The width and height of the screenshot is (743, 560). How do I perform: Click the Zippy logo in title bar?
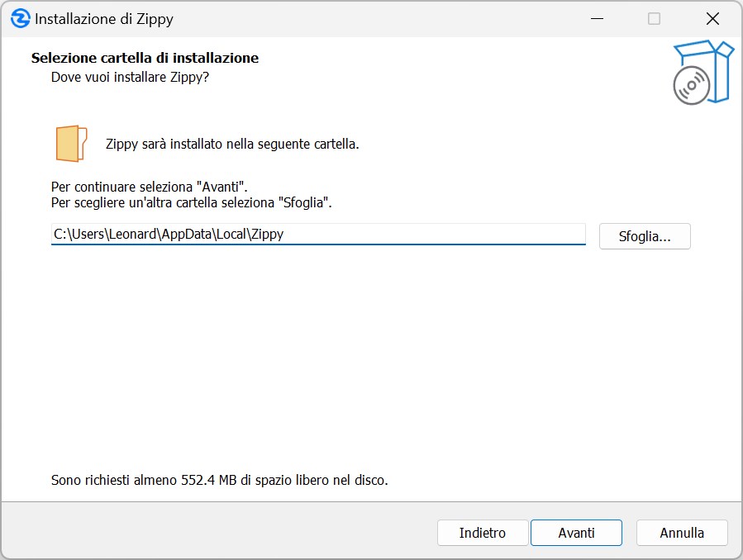[21, 19]
